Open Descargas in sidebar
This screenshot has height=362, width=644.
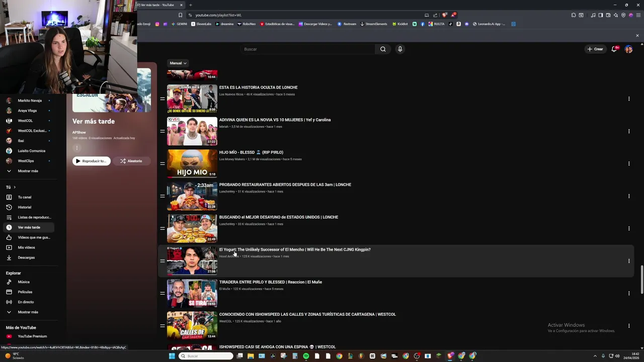tap(26, 257)
